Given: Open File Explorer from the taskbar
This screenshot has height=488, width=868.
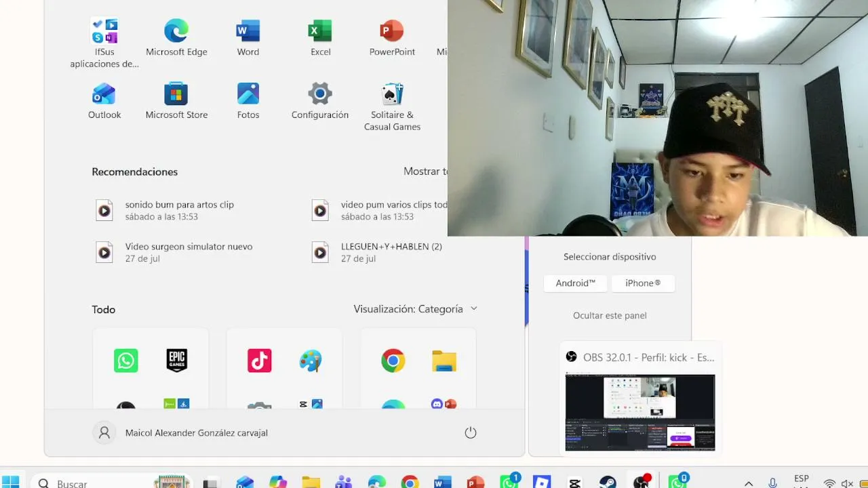Looking at the screenshot, I should tap(311, 482).
